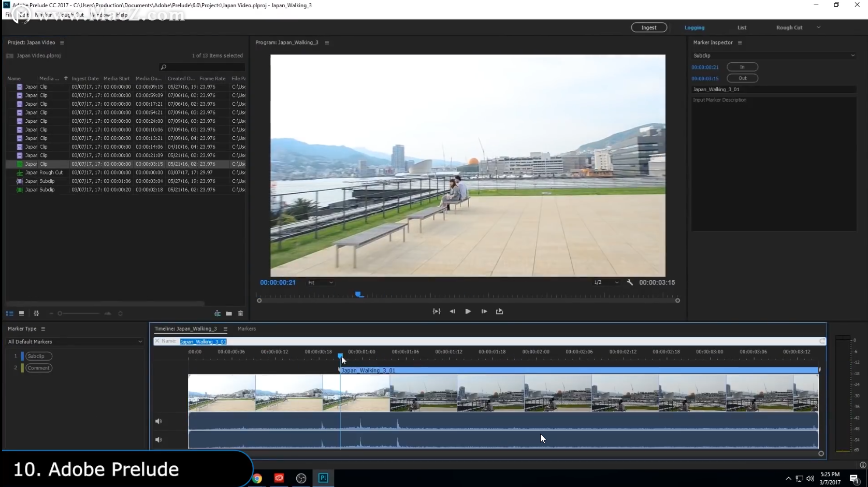The height and width of the screenshot is (487, 868).
Task: Click the marker name field in Marker Inspector
Action: tap(773, 90)
